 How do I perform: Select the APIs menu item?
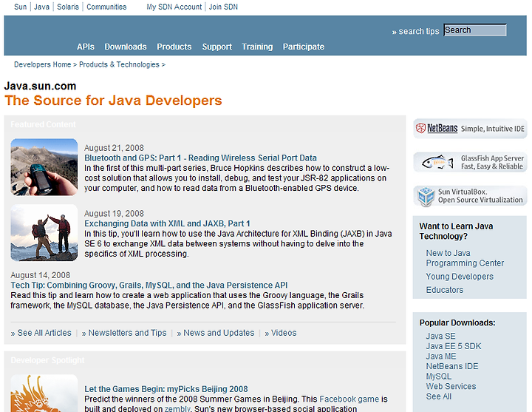pos(86,47)
